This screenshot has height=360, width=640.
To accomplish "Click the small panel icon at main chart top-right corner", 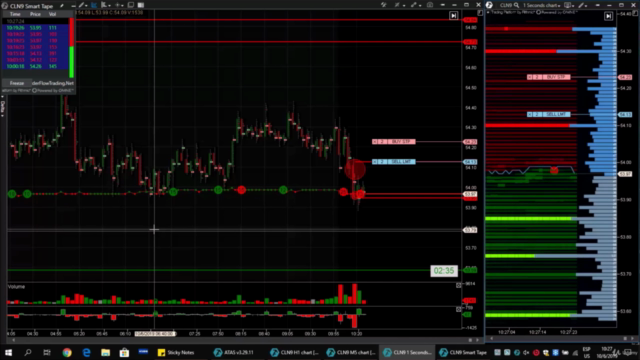I will [x=480, y=13].
